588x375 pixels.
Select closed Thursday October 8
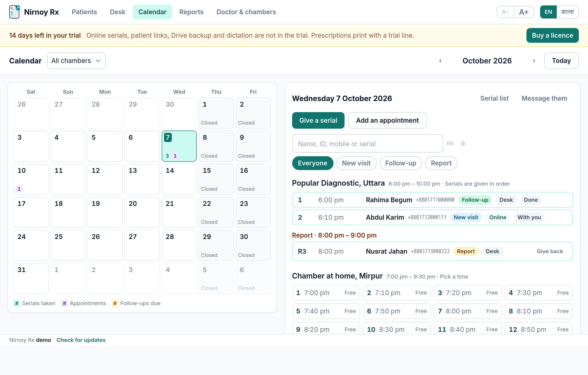pyautogui.click(x=216, y=146)
